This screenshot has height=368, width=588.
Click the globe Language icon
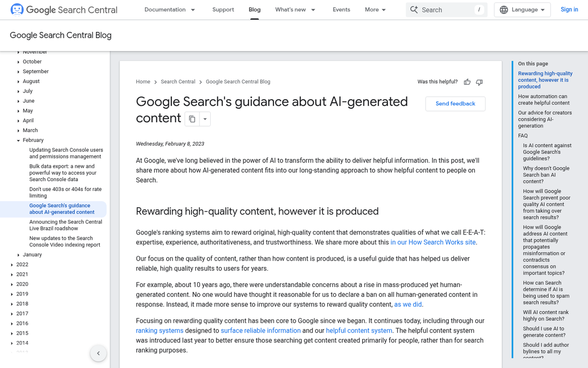(x=504, y=10)
